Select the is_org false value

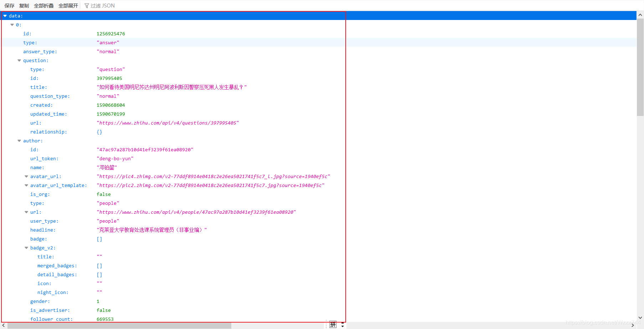point(104,194)
